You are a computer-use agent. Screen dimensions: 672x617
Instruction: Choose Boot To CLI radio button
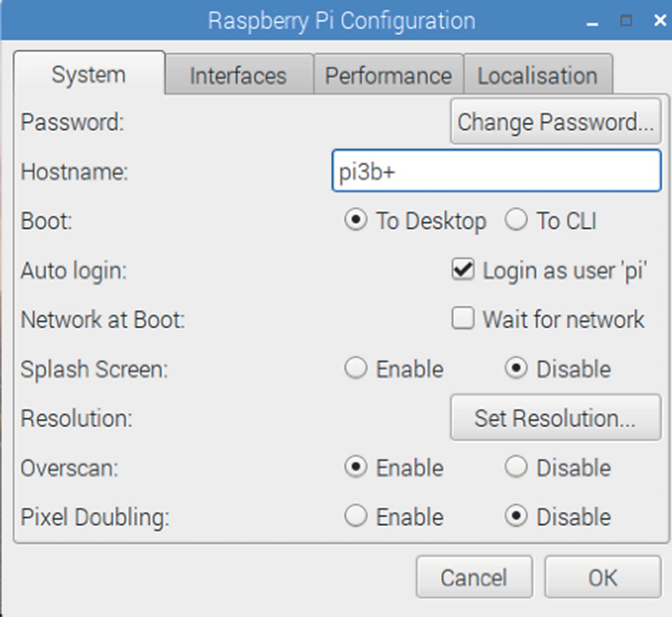tap(516, 220)
